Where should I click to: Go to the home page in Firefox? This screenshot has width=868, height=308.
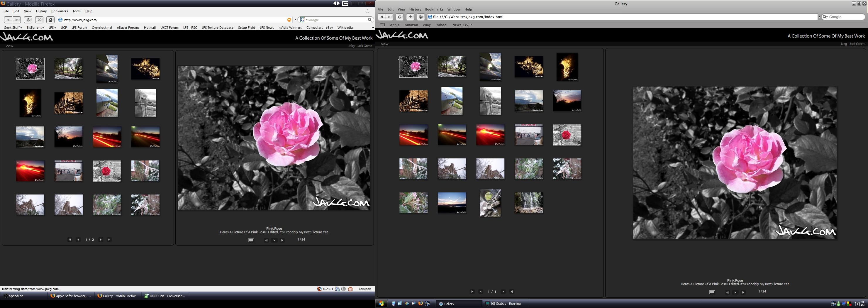(x=50, y=20)
